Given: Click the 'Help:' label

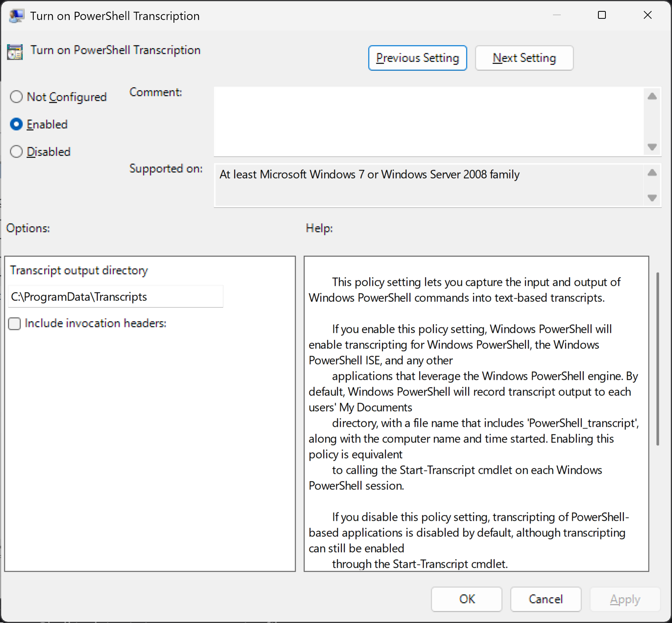Looking at the screenshot, I should (x=319, y=228).
